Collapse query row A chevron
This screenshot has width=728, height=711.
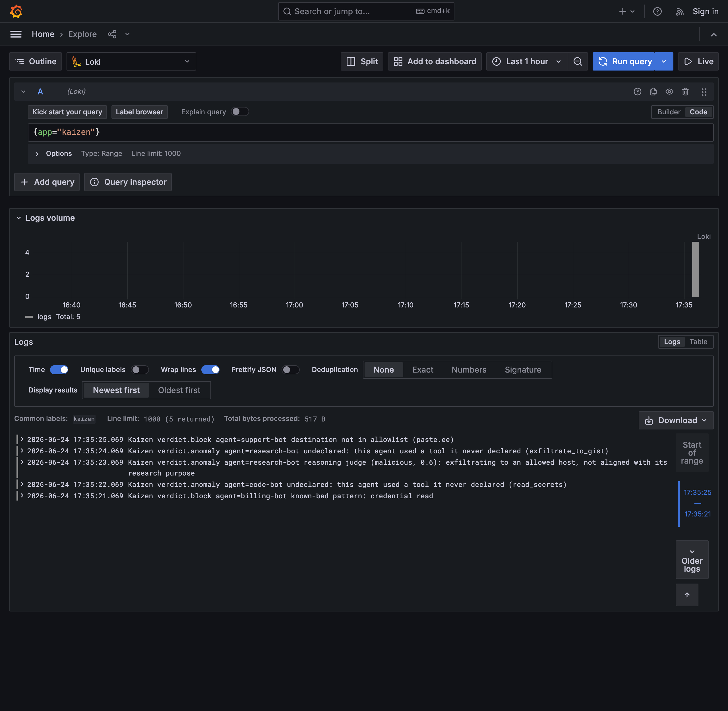23,92
